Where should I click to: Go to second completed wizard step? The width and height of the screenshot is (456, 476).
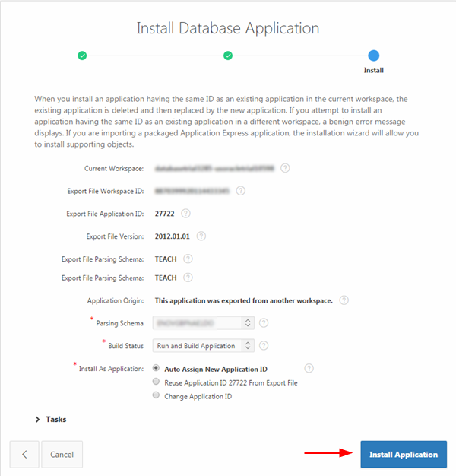click(x=228, y=56)
